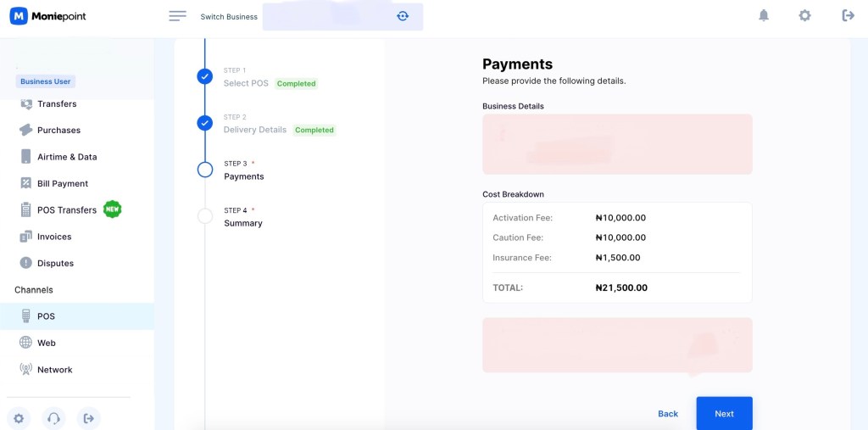Click the Bill Payment percent icon
The image size is (868, 430).
coord(26,183)
